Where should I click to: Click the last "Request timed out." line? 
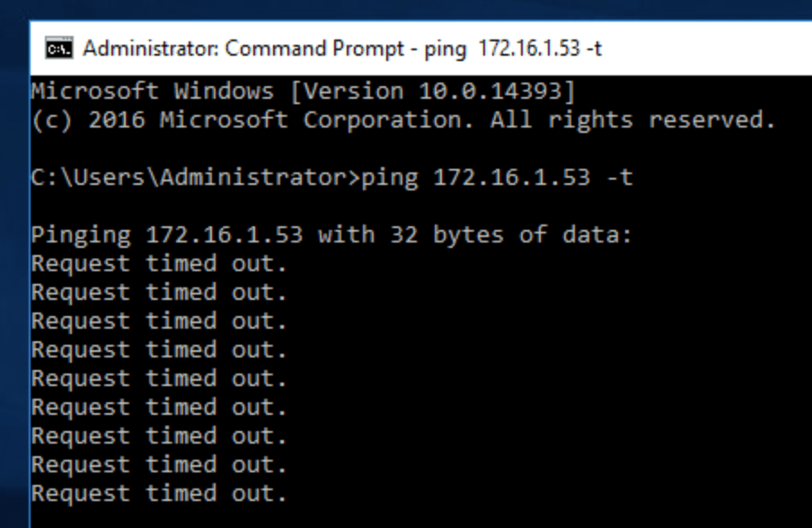pos(159,494)
